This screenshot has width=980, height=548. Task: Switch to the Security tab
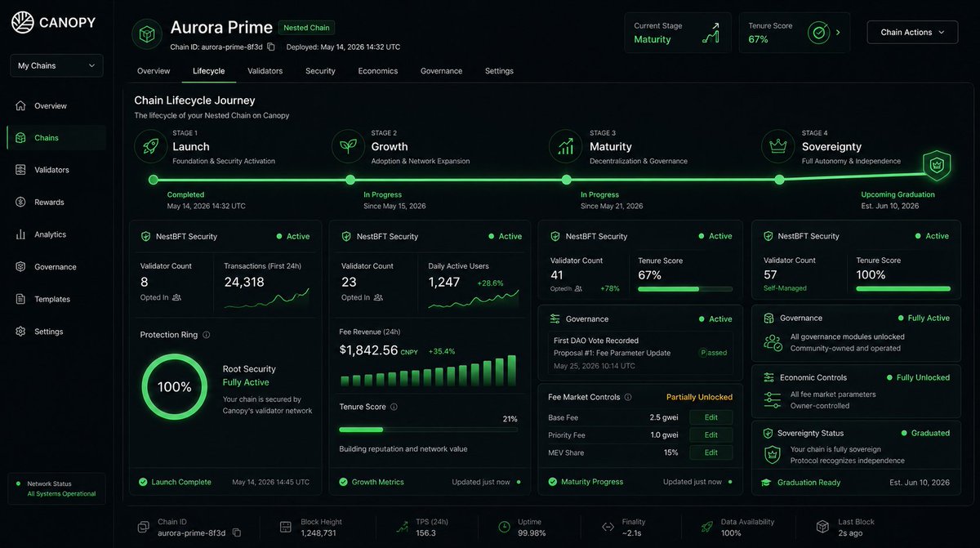pyautogui.click(x=320, y=71)
